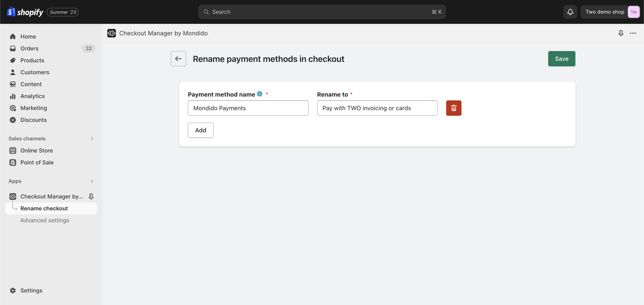Screen dimensions: 644x305
Task: Go to Home in sidebar
Action: click(51, 36)
